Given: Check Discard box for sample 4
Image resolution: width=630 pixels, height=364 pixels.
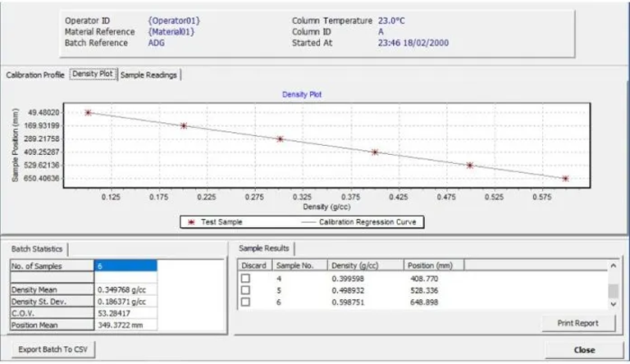Looking at the screenshot, I should pyautogui.click(x=245, y=279).
